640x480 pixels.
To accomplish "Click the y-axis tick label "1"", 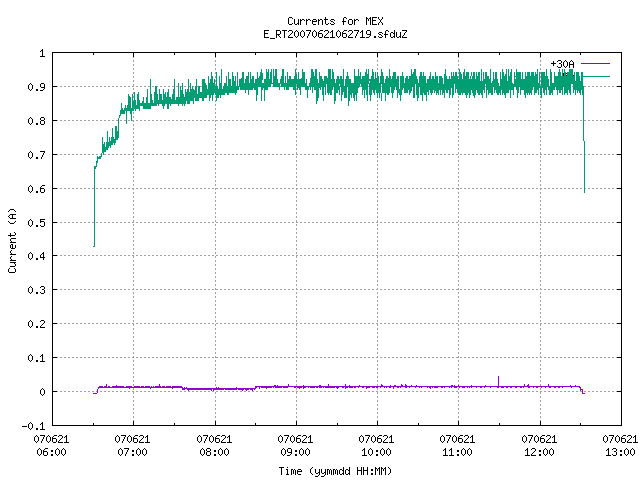I will 42,53.
